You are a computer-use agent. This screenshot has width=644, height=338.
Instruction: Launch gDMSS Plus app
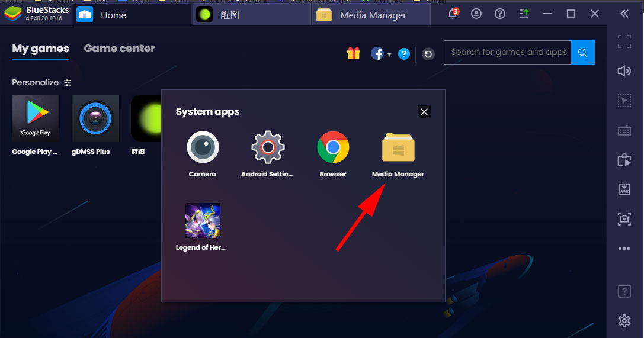point(95,118)
